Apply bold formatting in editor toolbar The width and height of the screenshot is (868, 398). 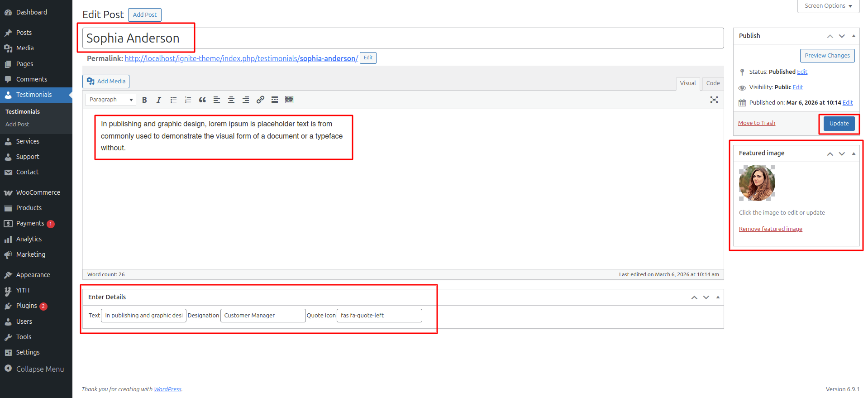(x=144, y=100)
